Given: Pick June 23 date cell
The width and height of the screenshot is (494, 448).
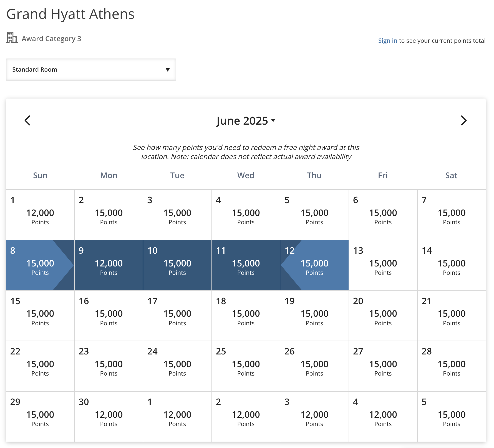Looking at the screenshot, I should pos(109,366).
